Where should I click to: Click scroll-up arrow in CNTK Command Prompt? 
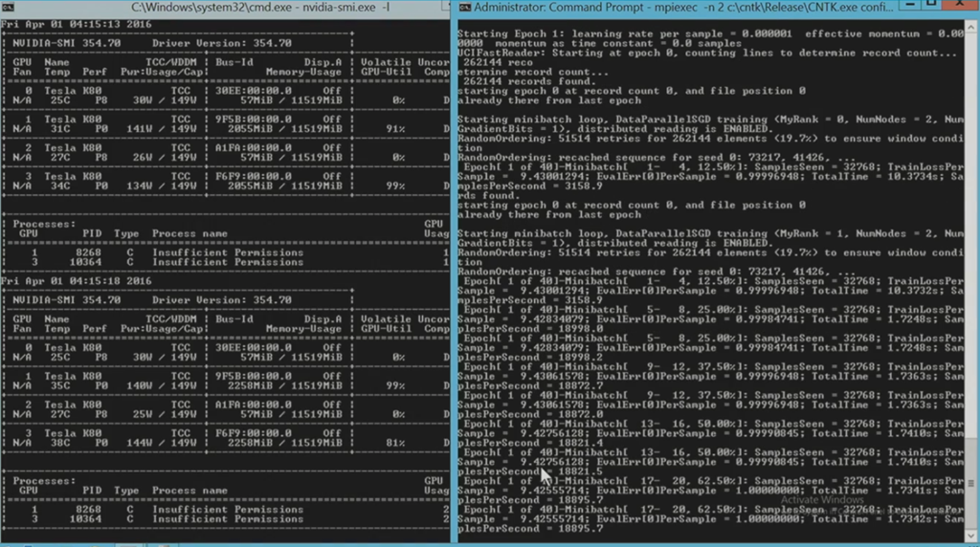coord(970,27)
